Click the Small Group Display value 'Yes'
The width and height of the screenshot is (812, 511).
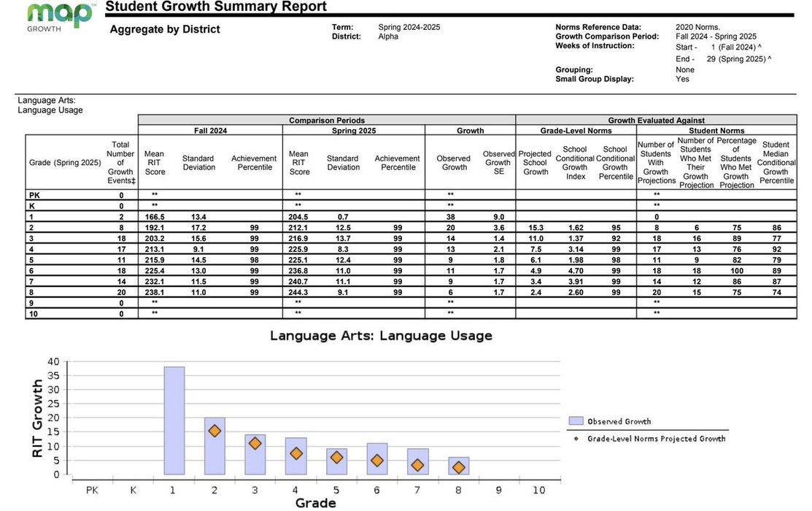click(x=682, y=79)
